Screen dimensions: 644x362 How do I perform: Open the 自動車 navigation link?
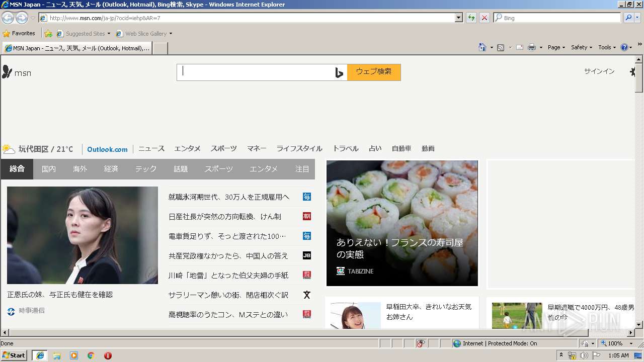pos(401,149)
